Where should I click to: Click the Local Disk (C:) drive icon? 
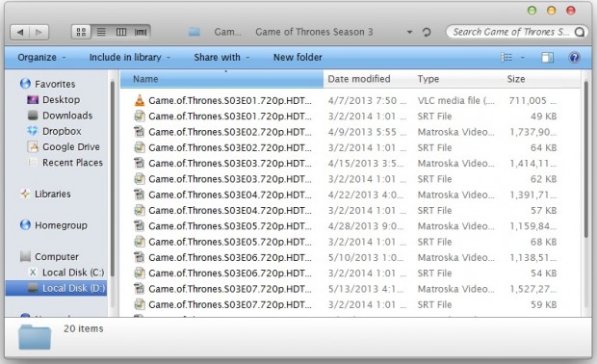click(x=33, y=273)
